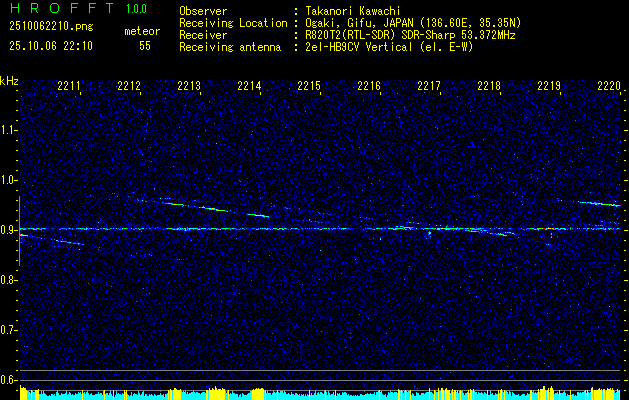This screenshot has width=629, height=400.
Task: Click the 2213 time marker
Action: click(189, 86)
